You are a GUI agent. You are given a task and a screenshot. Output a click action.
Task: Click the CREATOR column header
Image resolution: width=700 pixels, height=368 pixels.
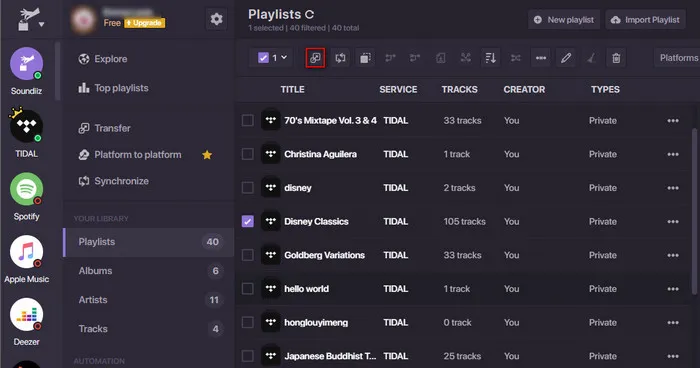[524, 89]
